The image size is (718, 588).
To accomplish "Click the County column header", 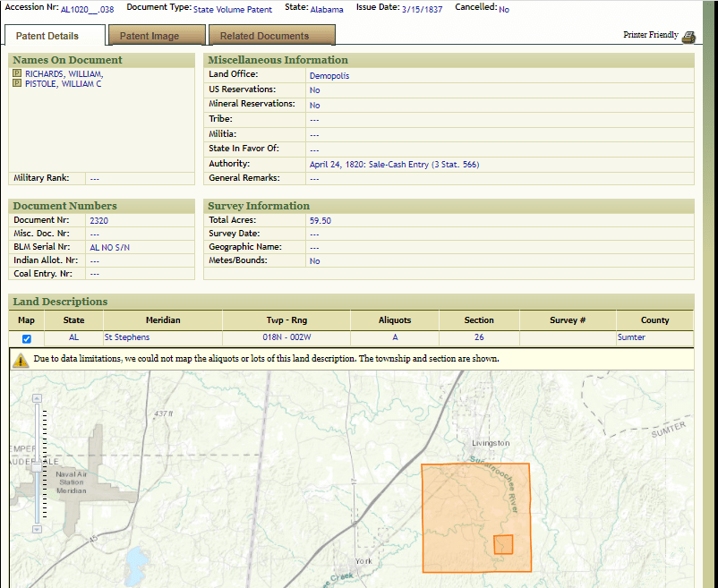I will click(654, 320).
